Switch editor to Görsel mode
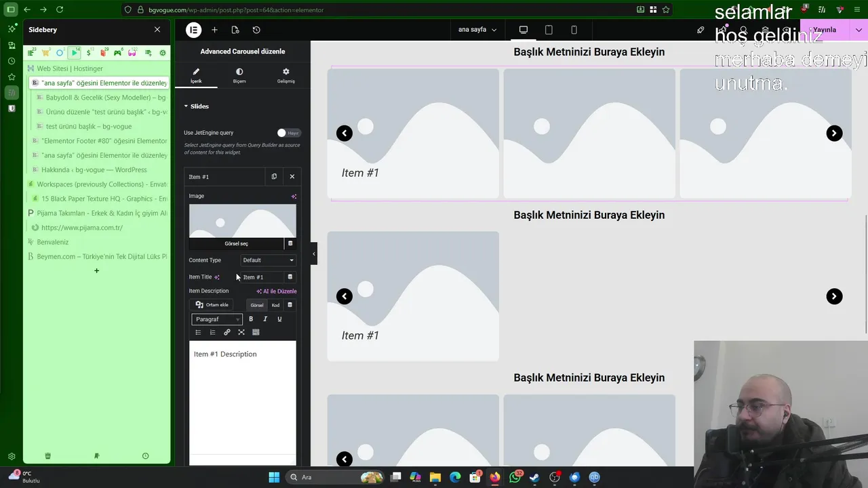The image size is (868, 488). pos(257,305)
